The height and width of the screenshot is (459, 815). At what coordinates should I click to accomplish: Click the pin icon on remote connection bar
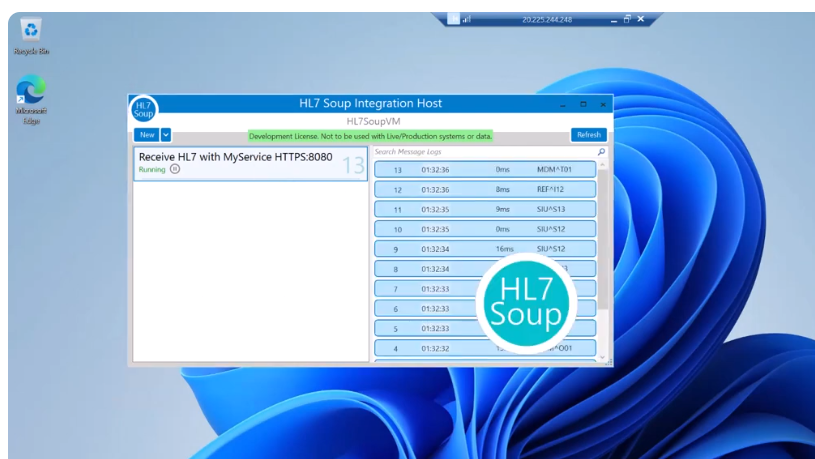[x=454, y=19]
